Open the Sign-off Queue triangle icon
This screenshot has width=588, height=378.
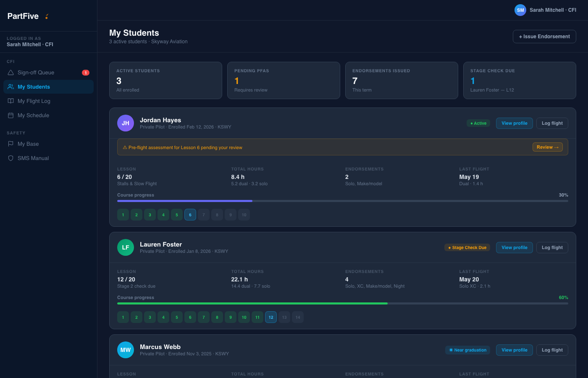click(11, 73)
